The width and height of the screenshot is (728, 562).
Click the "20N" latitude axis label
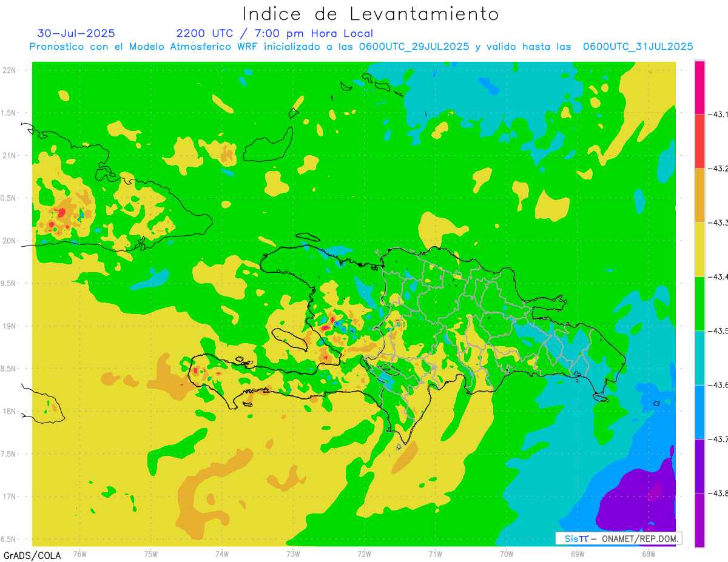click(x=10, y=241)
